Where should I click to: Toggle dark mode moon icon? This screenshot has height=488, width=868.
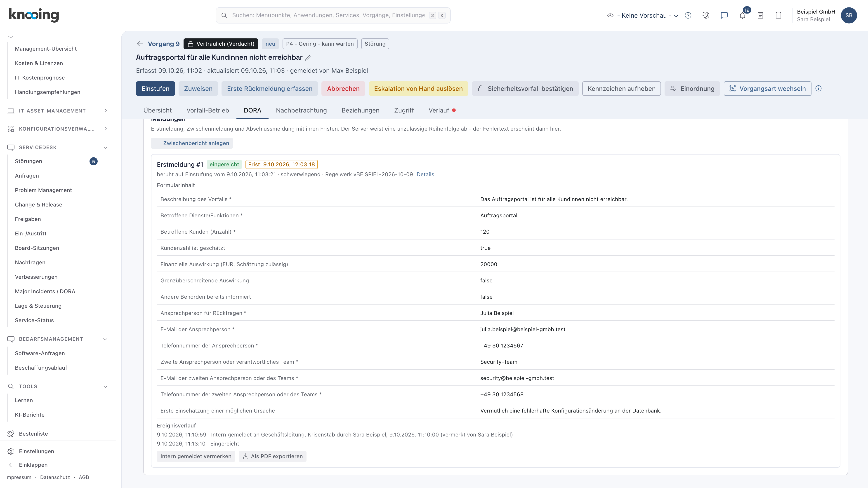pyautogui.click(x=706, y=15)
